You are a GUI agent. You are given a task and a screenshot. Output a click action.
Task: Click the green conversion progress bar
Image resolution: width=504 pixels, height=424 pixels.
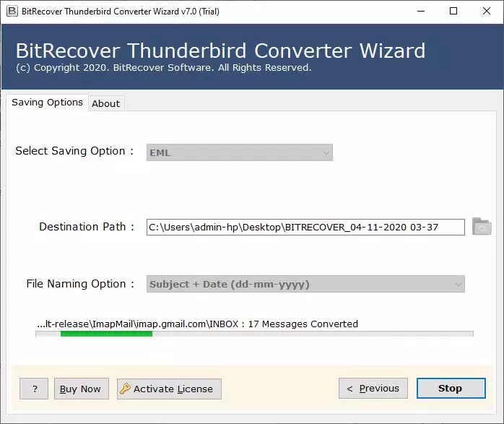(106, 334)
